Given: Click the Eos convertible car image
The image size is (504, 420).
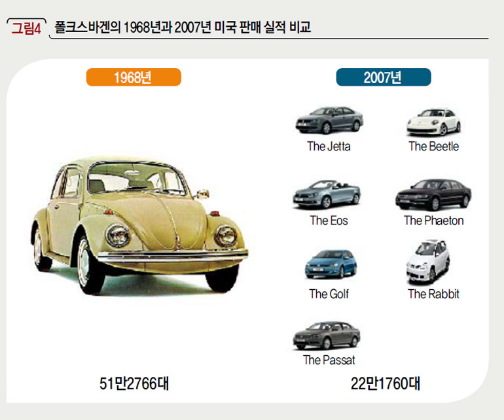Looking at the screenshot, I should coord(327,194).
